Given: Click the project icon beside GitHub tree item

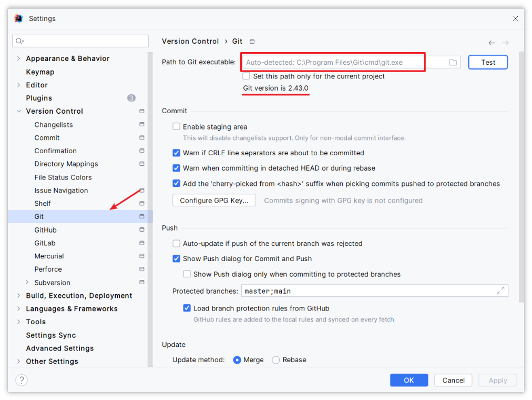Looking at the screenshot, I should (x=142, y=229).
